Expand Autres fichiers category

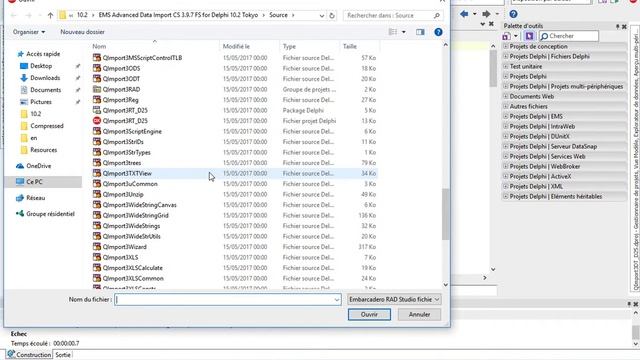[x=506, y=106]
